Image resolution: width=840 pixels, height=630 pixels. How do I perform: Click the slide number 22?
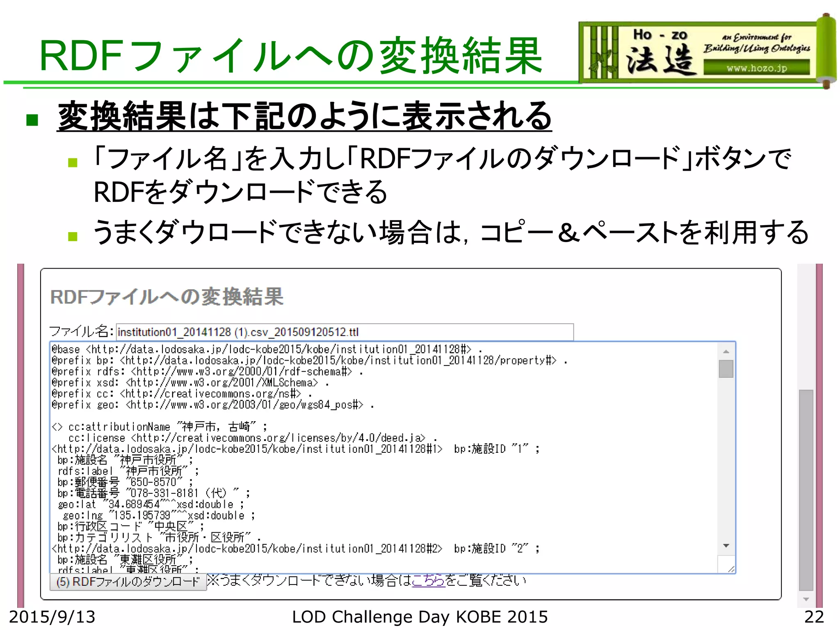(814, 617)
